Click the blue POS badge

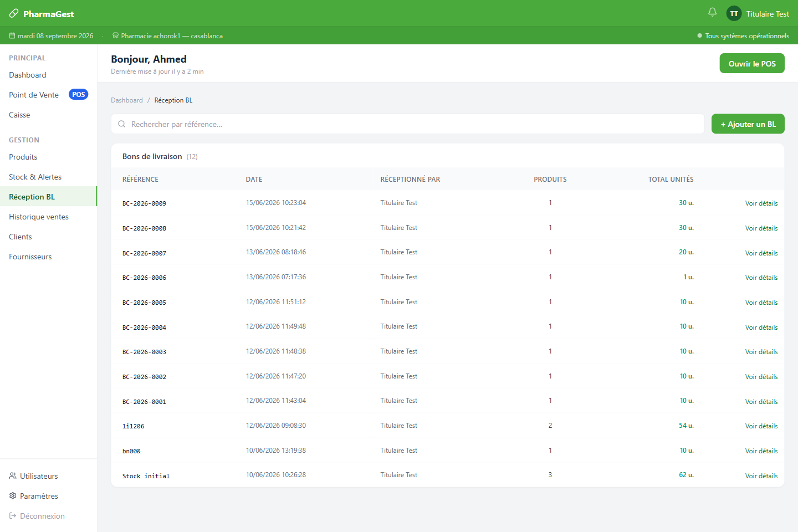point(79,94)
